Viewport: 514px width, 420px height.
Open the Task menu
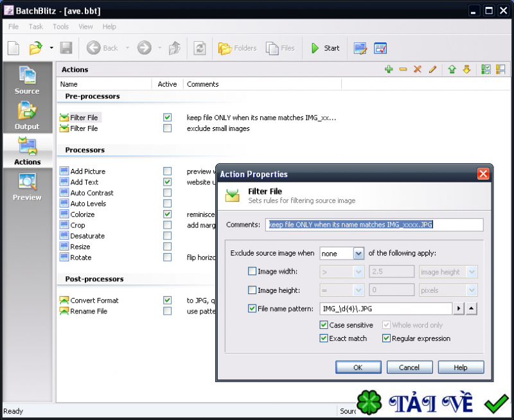pos(36,27)
